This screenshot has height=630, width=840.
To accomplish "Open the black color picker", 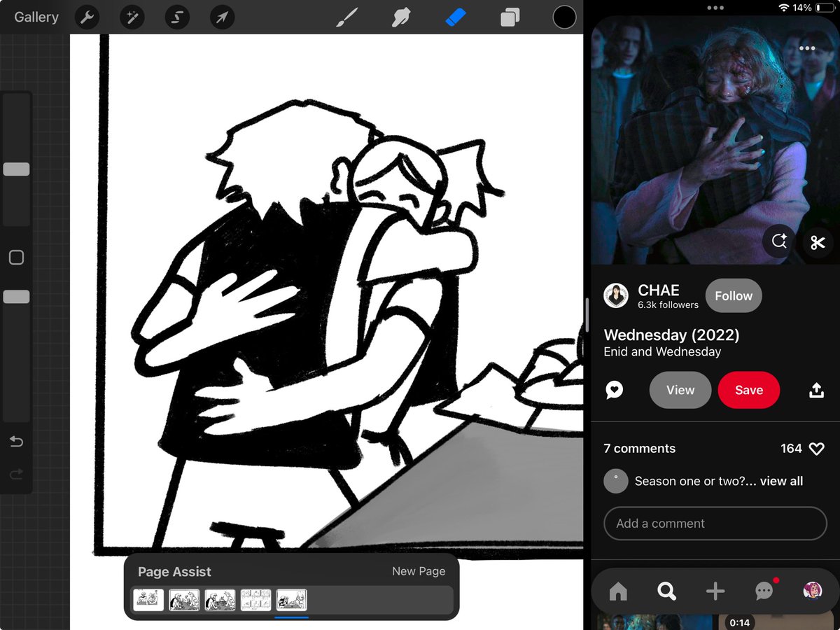I will pos(564,17).
